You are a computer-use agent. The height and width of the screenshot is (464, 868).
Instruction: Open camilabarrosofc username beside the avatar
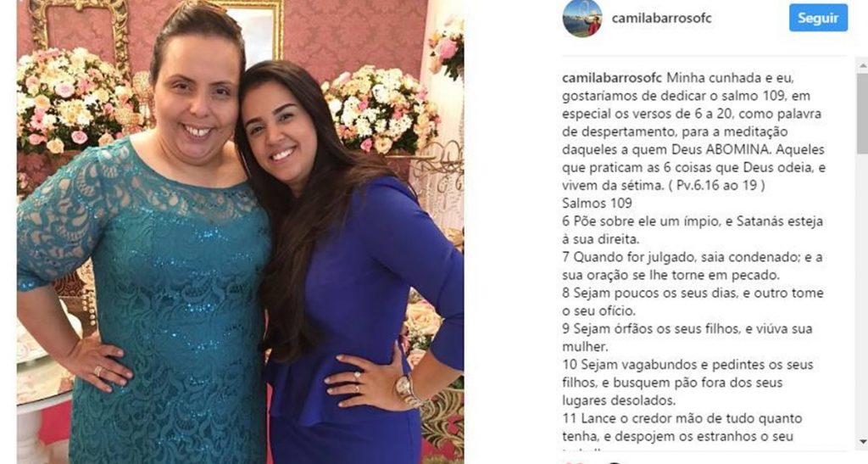661,18
